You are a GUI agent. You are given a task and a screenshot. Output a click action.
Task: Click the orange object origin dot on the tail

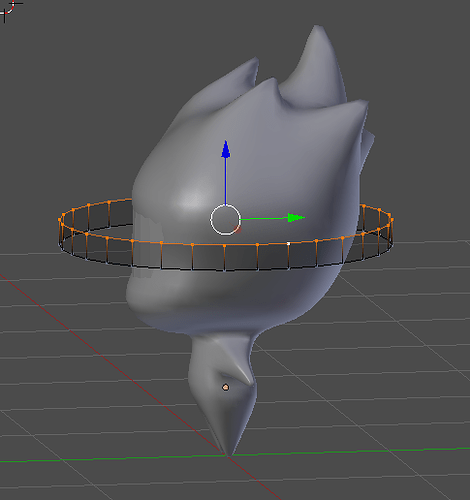click(x=226, y=387)
